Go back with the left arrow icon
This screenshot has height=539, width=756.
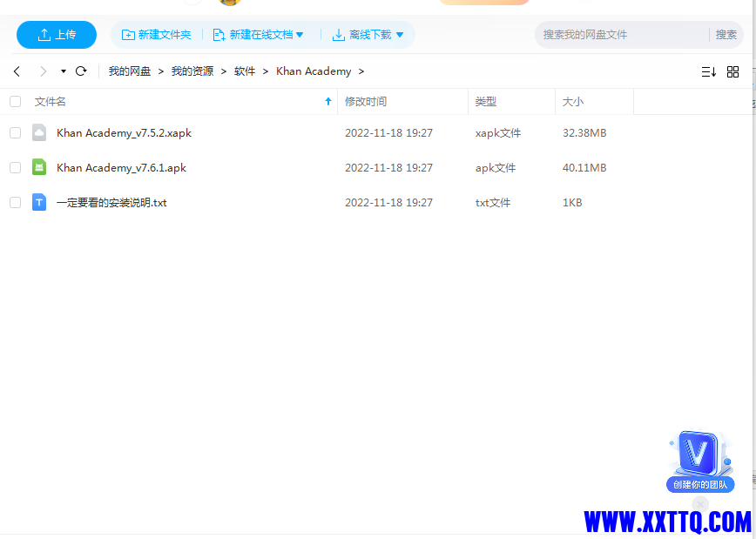point(17,71)
